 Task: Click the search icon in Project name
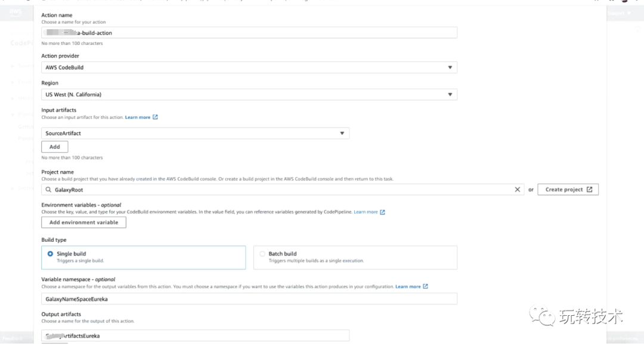click(48, 190)
